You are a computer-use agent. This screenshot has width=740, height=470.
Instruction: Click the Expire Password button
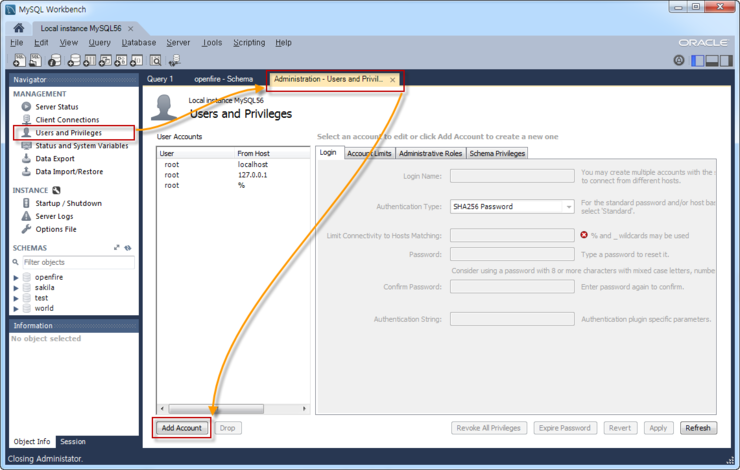pyautogui.click(x=565, y=428)
